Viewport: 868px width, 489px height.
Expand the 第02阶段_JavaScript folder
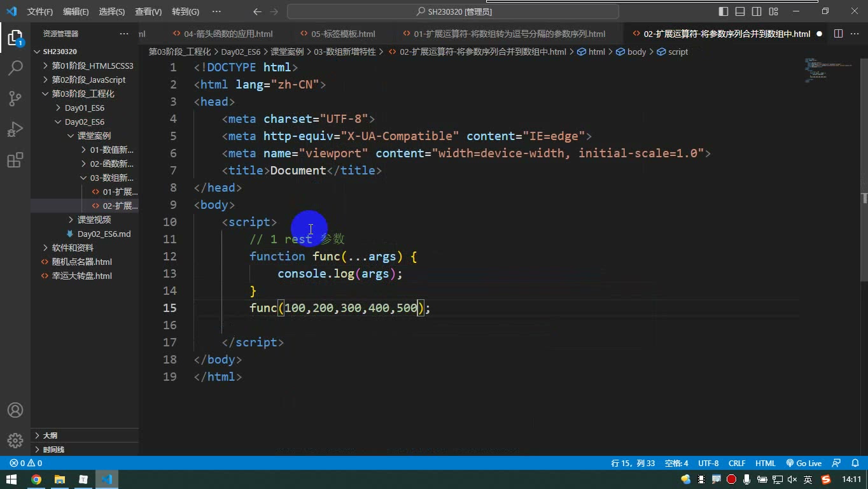tap(85, 80)
